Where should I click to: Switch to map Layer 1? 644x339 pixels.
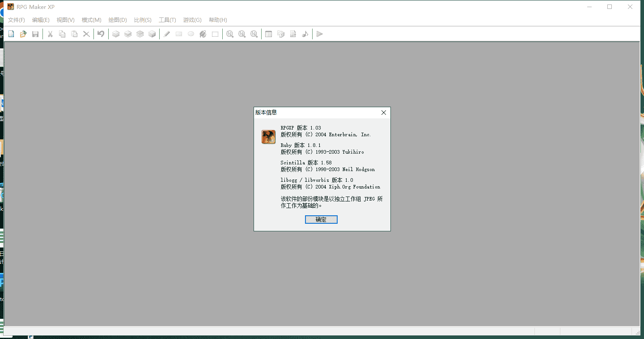[116, 33]
